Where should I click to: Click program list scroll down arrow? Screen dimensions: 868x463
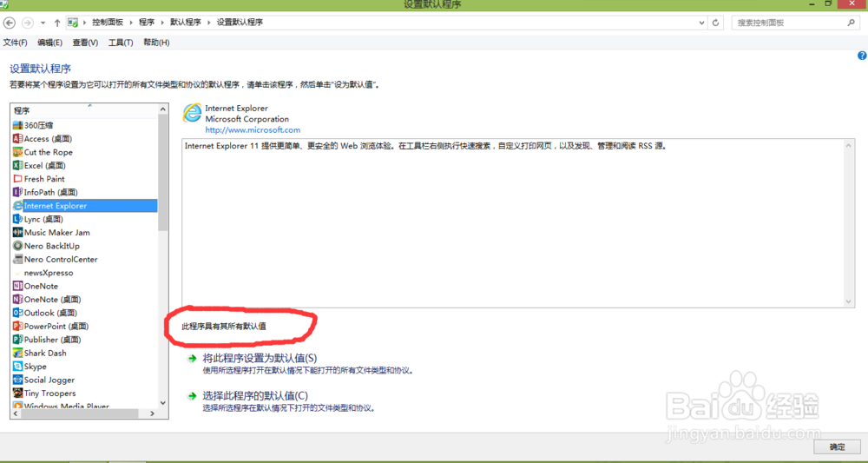pos(163,403)
